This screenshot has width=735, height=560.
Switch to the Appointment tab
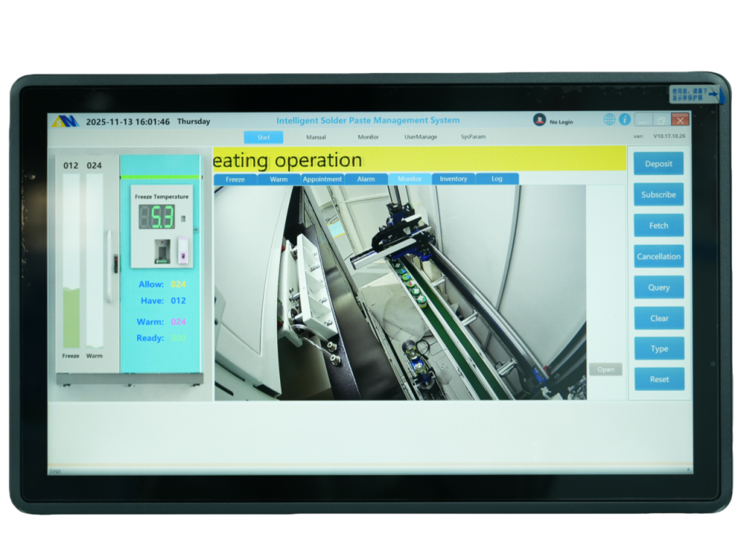point(322,179)
